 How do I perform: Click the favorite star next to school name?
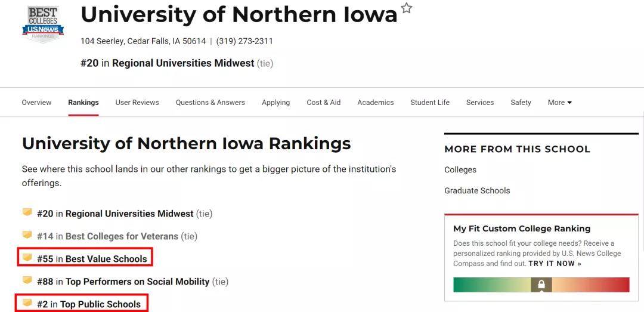[x=406, y=8]
